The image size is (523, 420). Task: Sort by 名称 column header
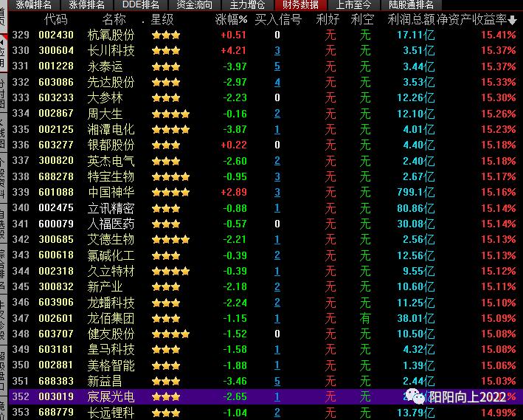tap(114, 20)
